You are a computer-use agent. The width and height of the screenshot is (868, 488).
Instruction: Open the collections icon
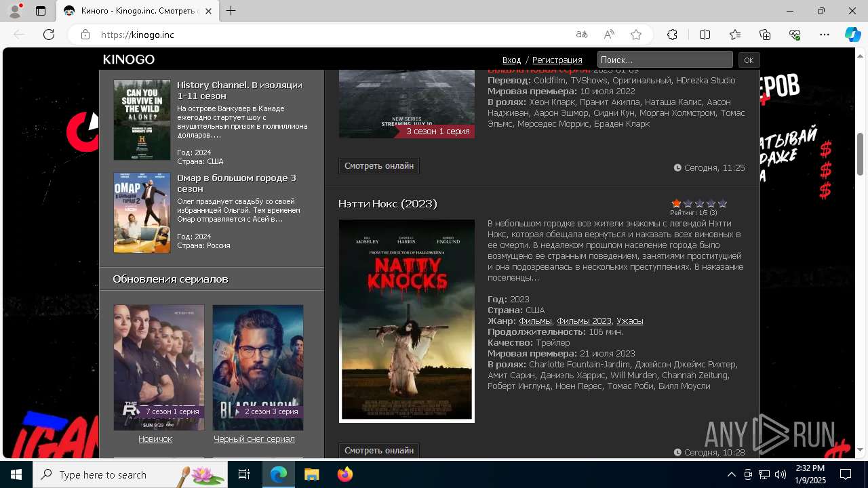click(765, 35)
